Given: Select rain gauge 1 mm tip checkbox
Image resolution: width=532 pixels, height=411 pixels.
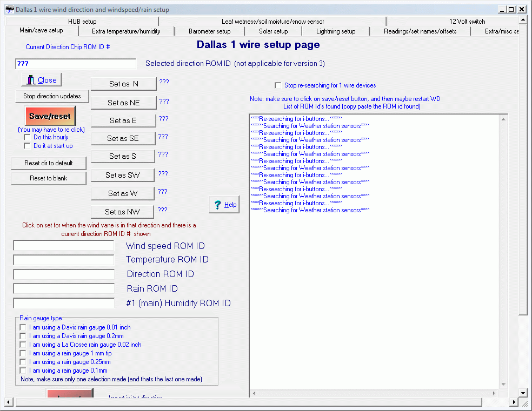Looking at the screenshot, I should (x=23, y=353).
